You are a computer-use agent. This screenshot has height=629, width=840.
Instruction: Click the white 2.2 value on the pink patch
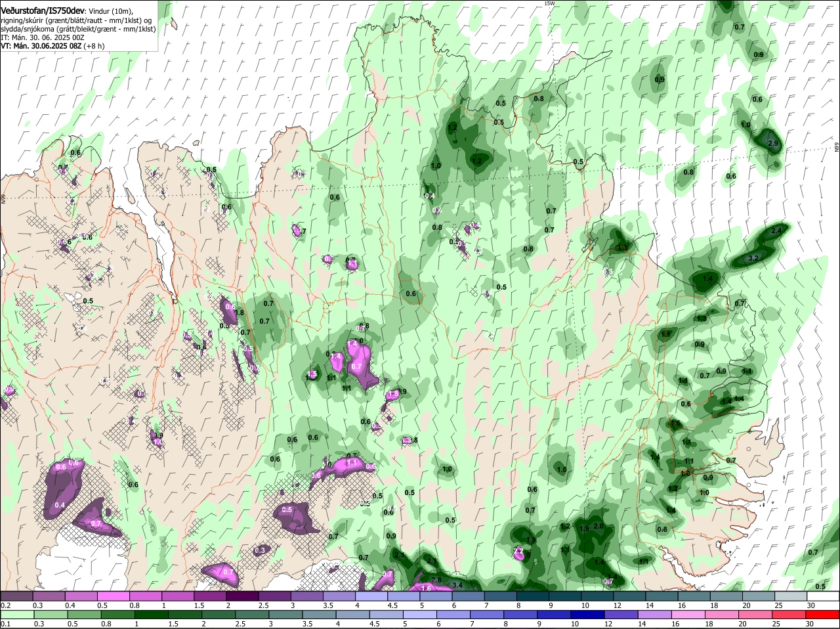(518, 552)
